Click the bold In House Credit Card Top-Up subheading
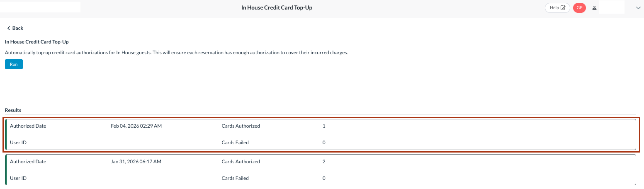This screenshot has height=189, width=644. click(36, 42)
